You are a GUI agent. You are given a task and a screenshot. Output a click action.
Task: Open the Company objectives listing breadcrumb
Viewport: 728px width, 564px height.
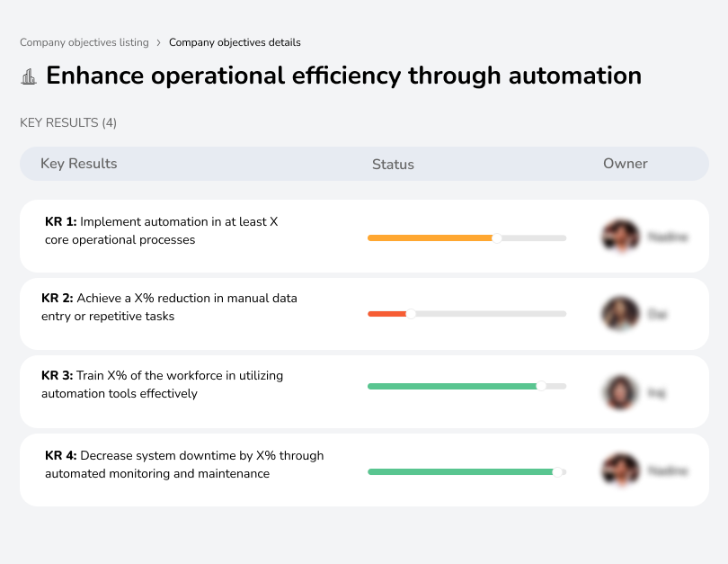[84, 42]
